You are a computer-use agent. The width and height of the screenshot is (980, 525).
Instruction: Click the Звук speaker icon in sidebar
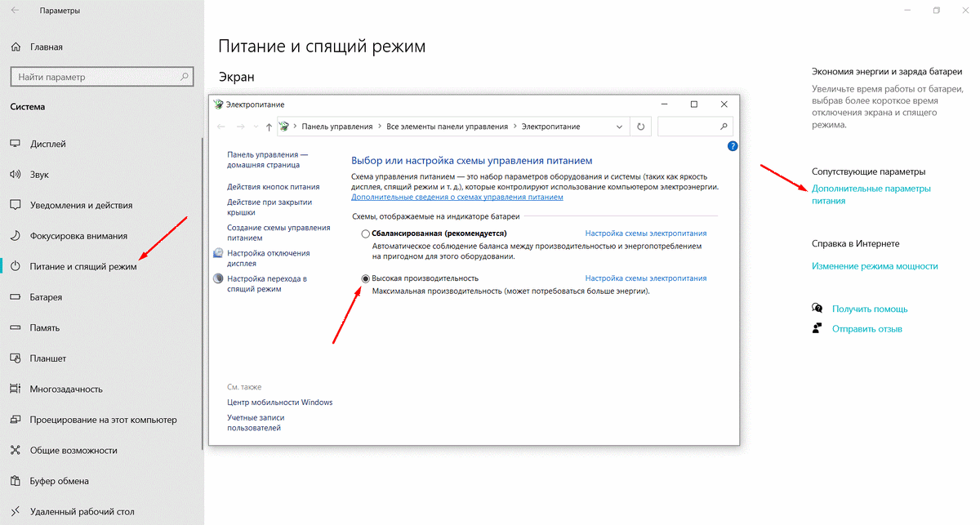pos(15,175)
